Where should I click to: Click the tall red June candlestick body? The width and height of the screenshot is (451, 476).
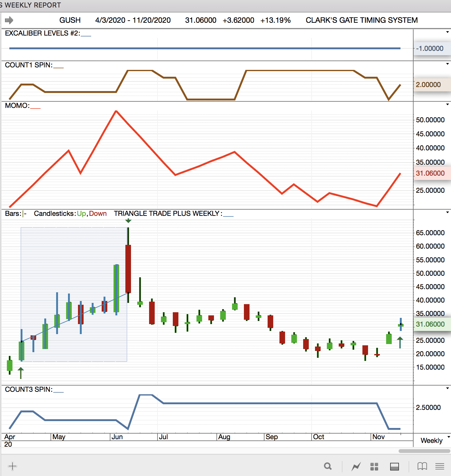pyautogui.click(x=128, y=269)
